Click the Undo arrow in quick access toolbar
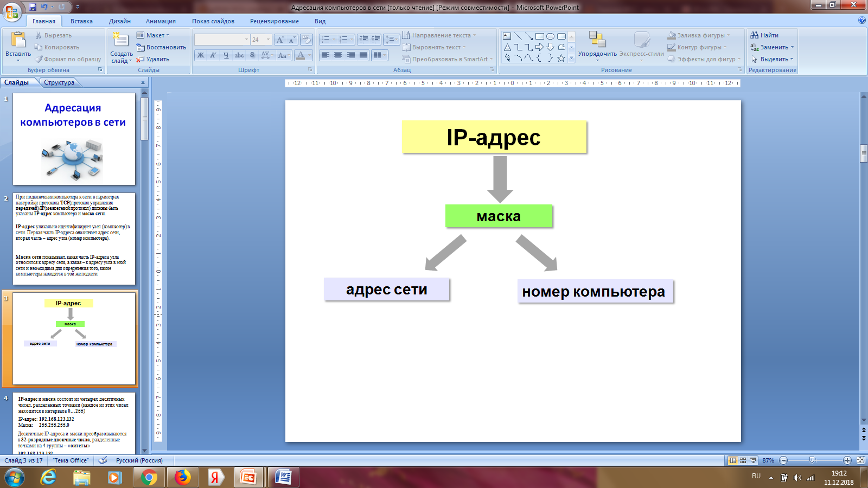 (x=44, y=7)
